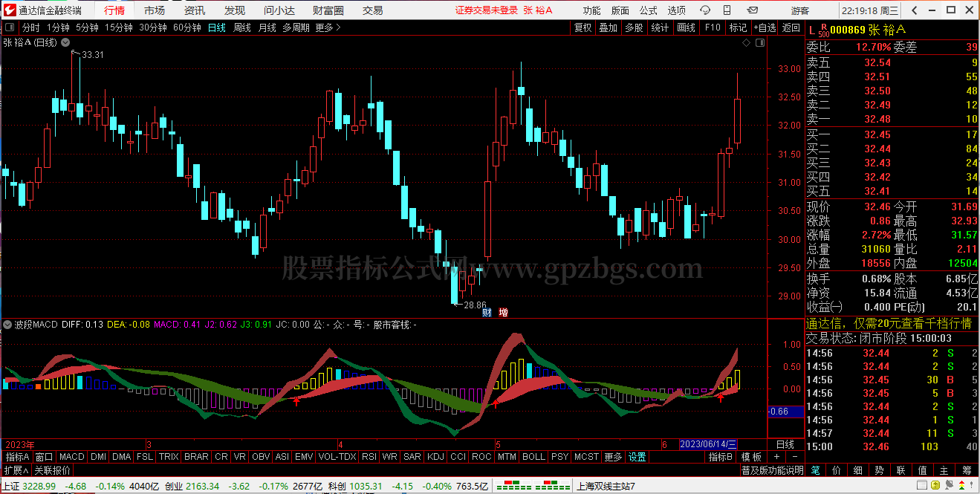Open the 行情 quotes tab
The image size is (980, 494).
pos(114,10)
